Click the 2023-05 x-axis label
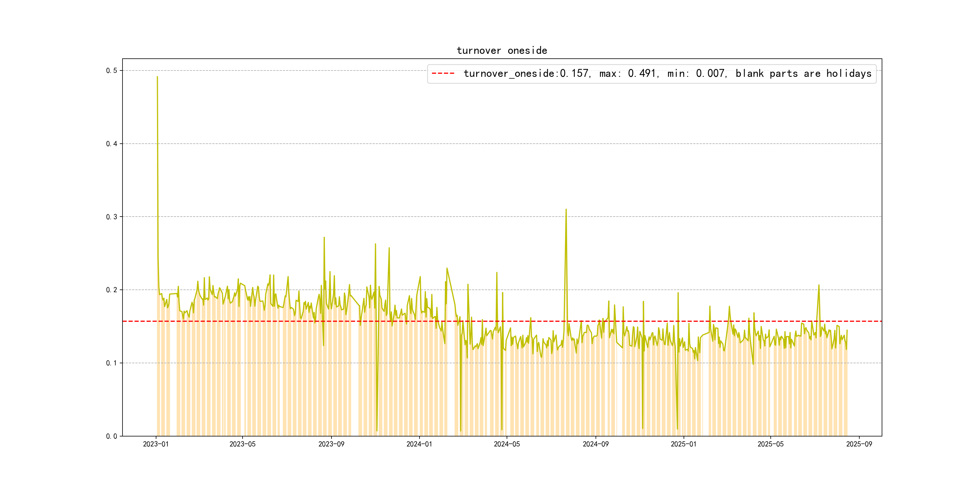This screenshot has width=980, height=490. click(x=242, y=444)
